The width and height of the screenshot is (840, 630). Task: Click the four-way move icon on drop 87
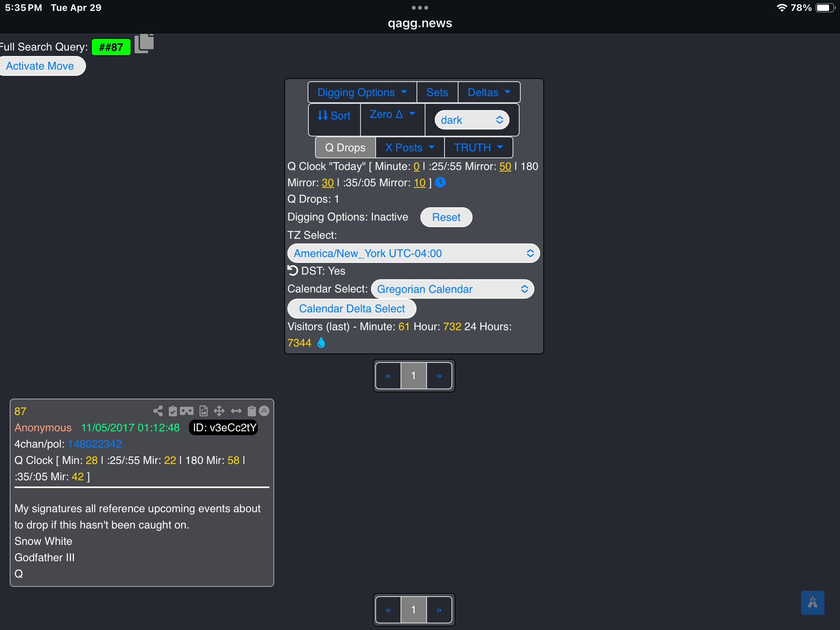219,411
